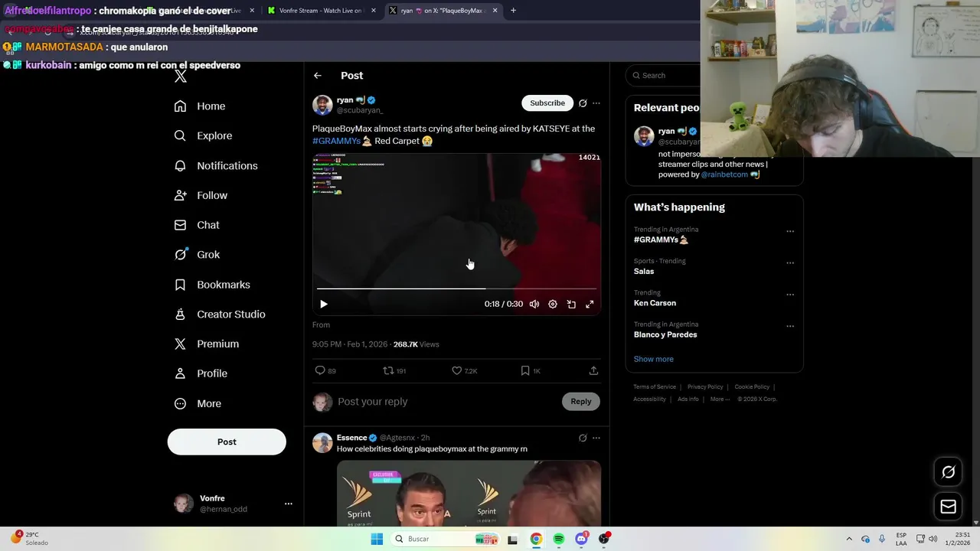The height and width of the screenshot is (551, 980).
Task: Open OBS Studio from the taskbar
Action: click(x=604, y=539)
